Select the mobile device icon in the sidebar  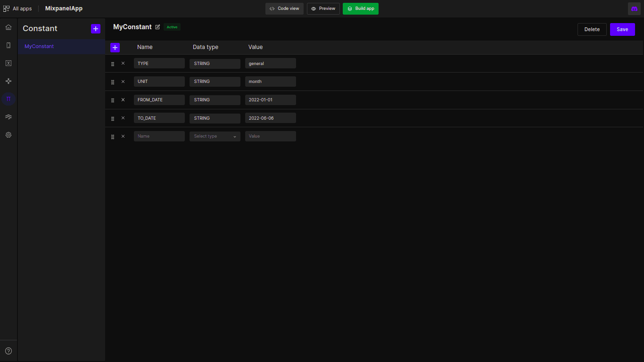tap(8, 45)
